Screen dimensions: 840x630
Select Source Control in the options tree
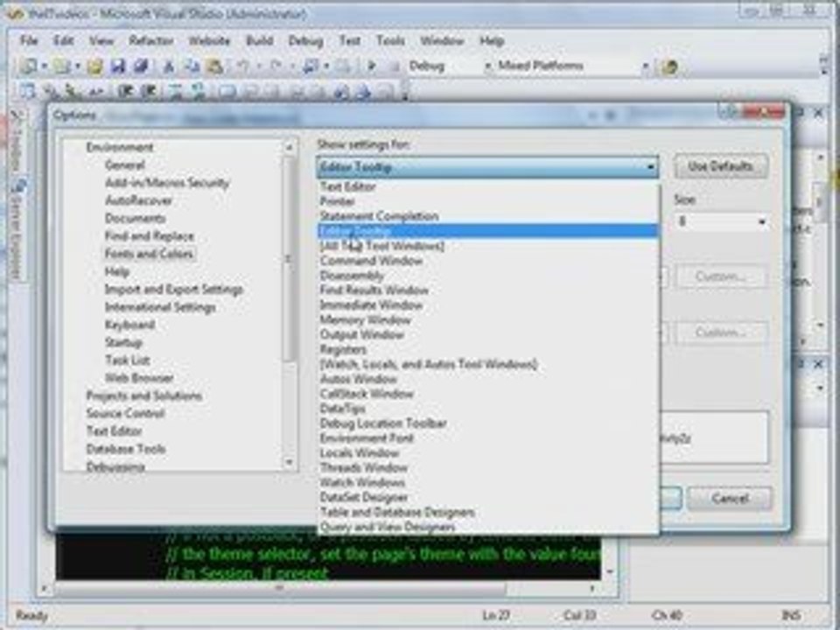click(125, 414)
